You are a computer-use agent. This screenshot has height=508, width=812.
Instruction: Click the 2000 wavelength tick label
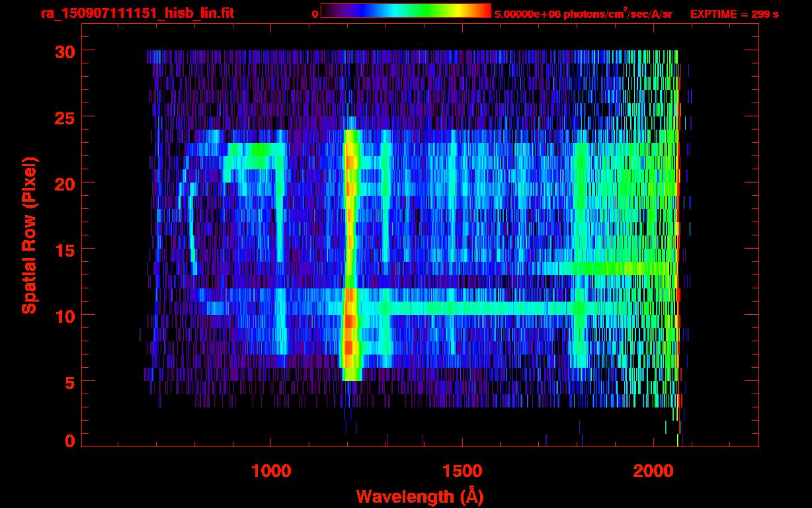[653, 471]
